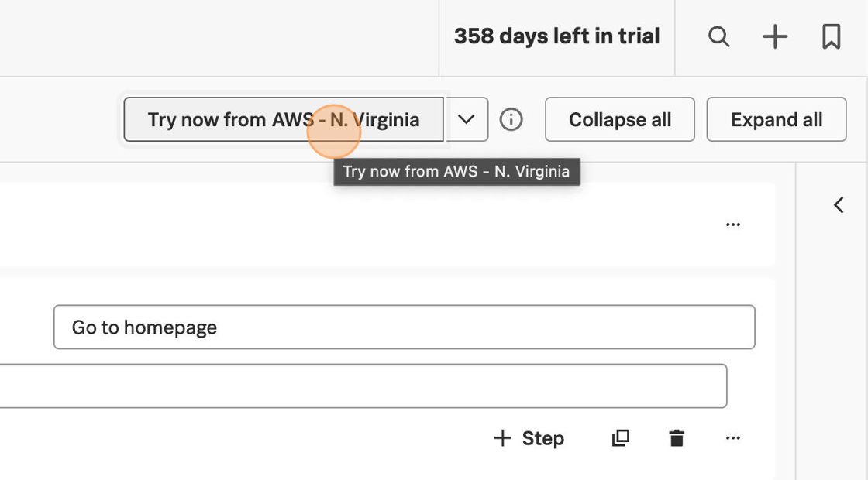Click the Try now from AWS tooltip label
The height and width of the screenshot is (480, 868).
456,171
